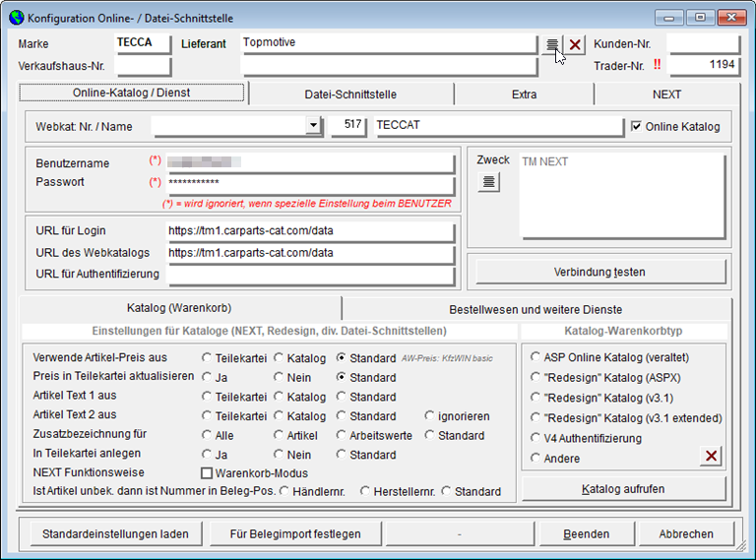Click the Kunden-Nr. input field
This screenshot has height=560, width=756.
(x=704, y=43)
